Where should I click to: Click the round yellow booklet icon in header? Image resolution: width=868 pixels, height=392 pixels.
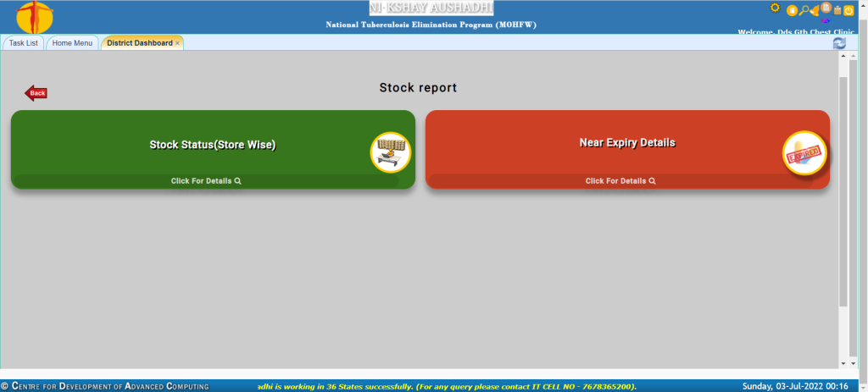pos(793,10)
